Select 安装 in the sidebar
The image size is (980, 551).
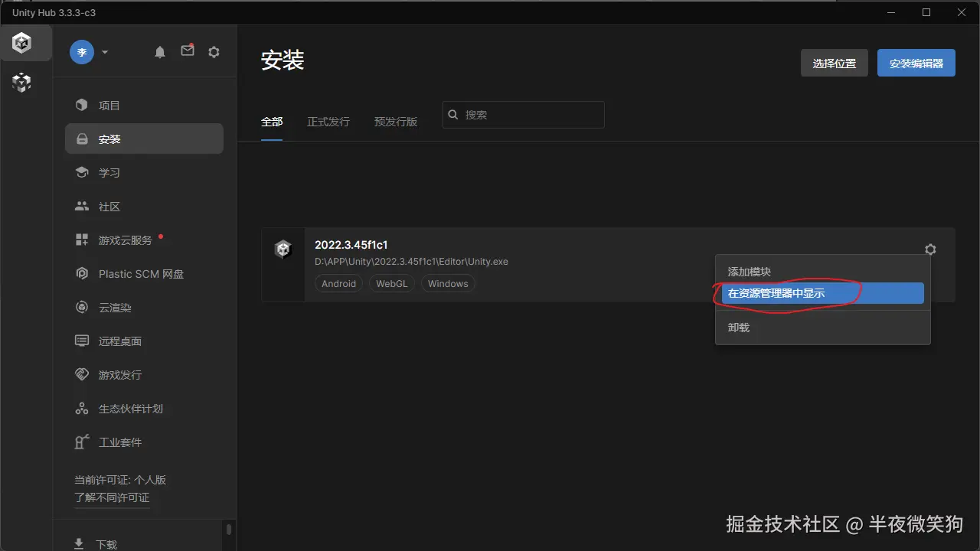144,139
